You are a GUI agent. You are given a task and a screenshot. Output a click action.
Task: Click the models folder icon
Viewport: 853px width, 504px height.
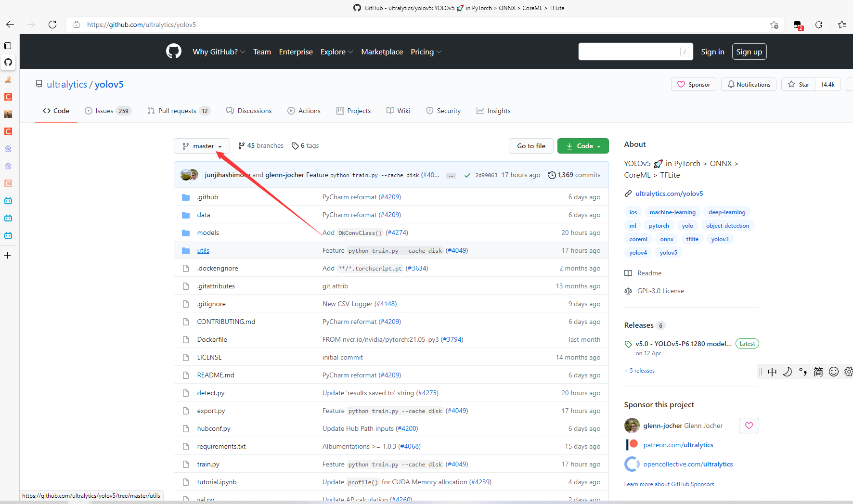coord(186,233)
